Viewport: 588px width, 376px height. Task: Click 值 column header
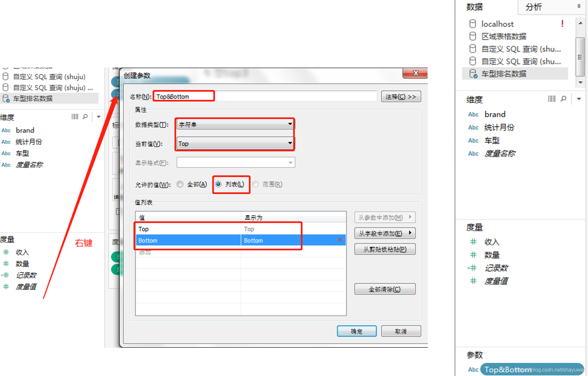188,217
